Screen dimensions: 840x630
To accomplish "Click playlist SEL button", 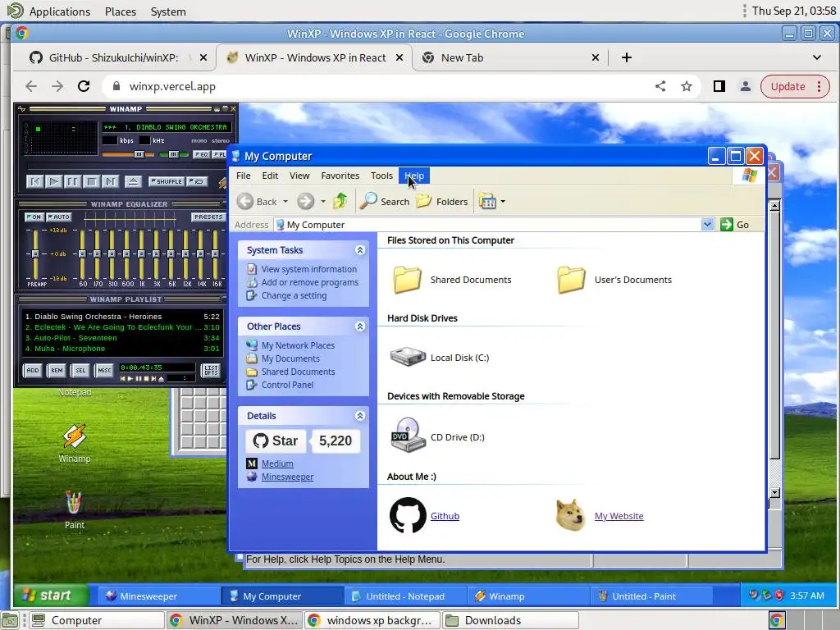I will tap(80, 370).
